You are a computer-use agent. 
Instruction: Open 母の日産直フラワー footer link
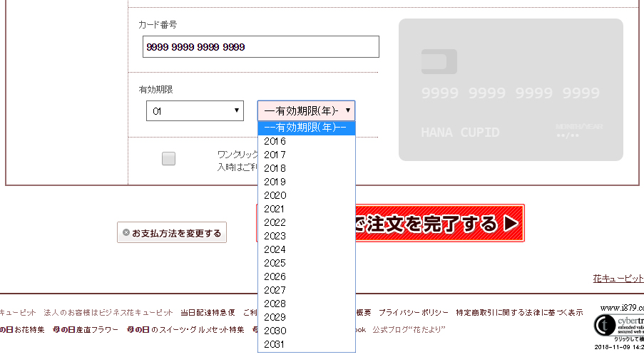(x=86, y=329)
